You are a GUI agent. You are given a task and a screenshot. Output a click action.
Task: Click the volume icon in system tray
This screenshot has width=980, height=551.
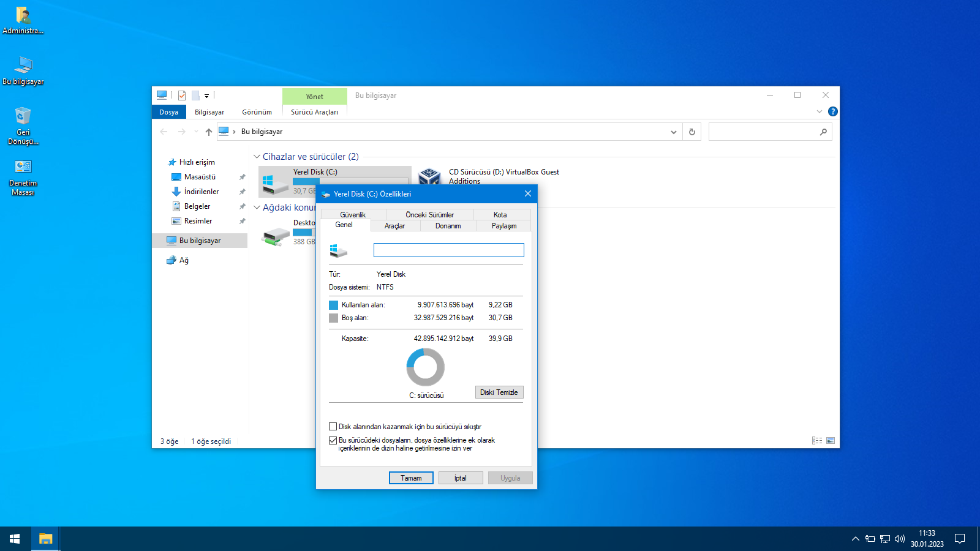pyautogui.click(x=899, y=539)
